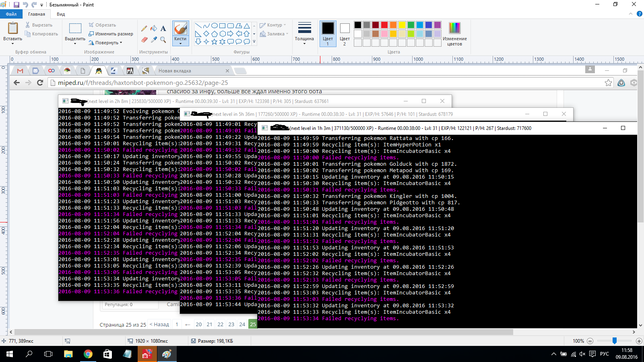
Task: Open the Выделить dropdown arrow
Action: pyautogui.click(x=75, y=43)
